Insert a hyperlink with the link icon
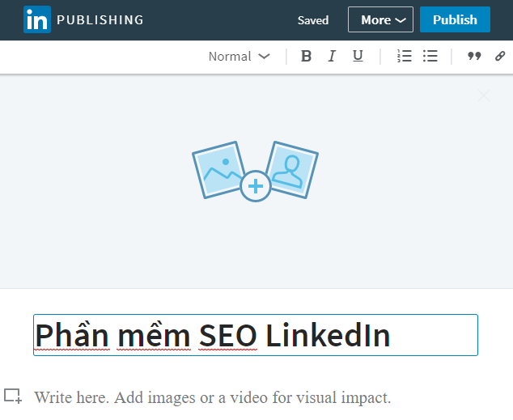513x420 pixels. pos(500,57)
